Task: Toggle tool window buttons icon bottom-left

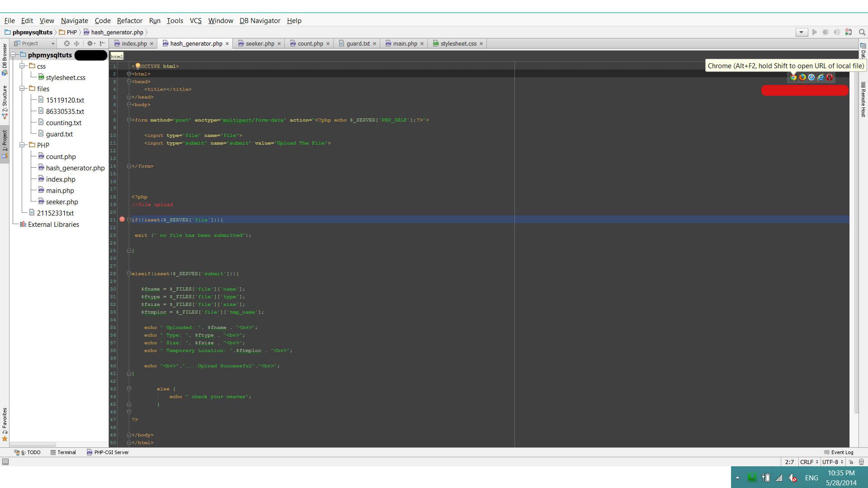Action: point(5,462)
